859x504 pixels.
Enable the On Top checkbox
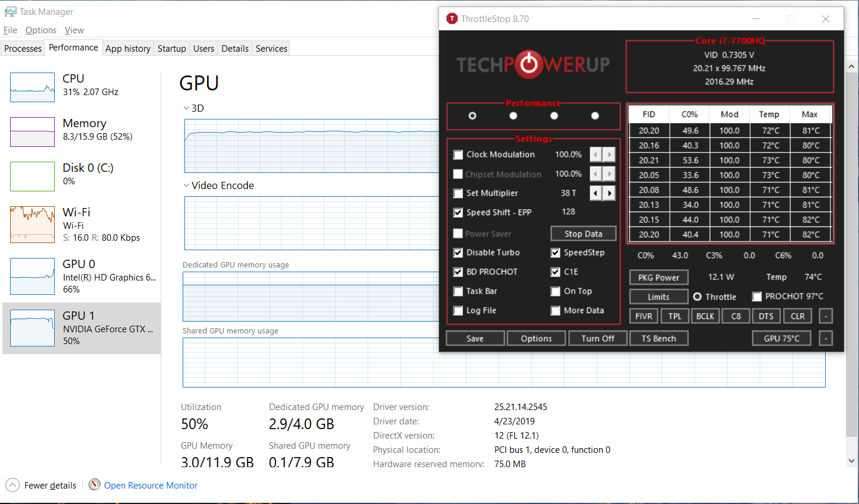pyautogui.click(x=556, y=291)
